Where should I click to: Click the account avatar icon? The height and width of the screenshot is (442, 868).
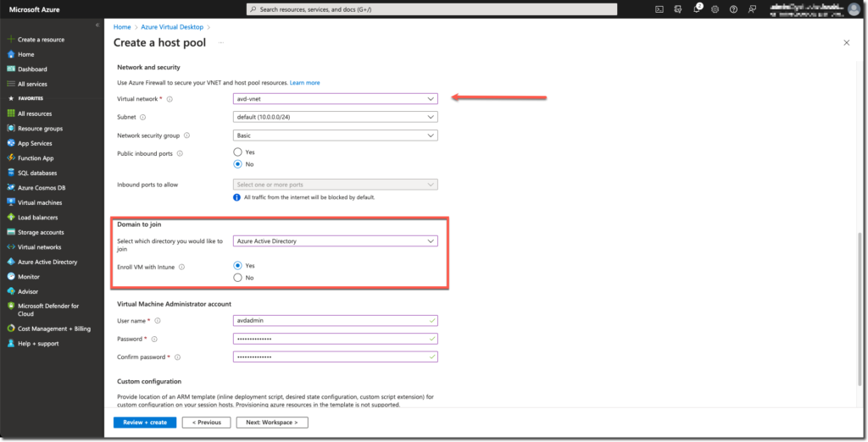pos(854,8)
